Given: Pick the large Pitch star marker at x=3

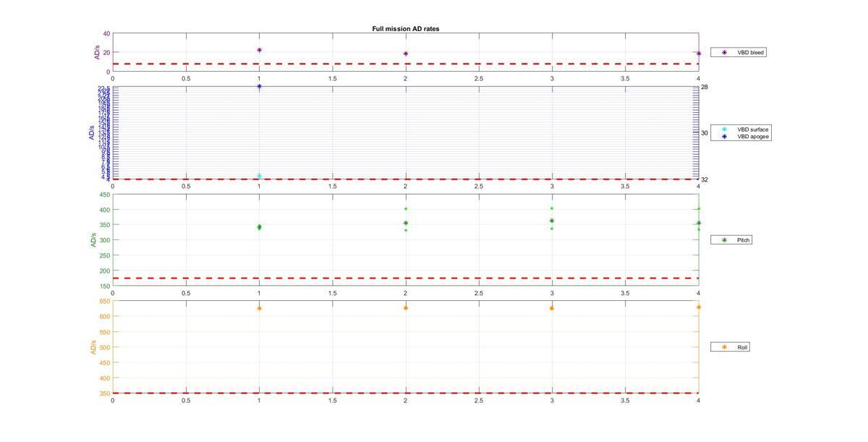Looking at the screenshot, I should [552, 221].
